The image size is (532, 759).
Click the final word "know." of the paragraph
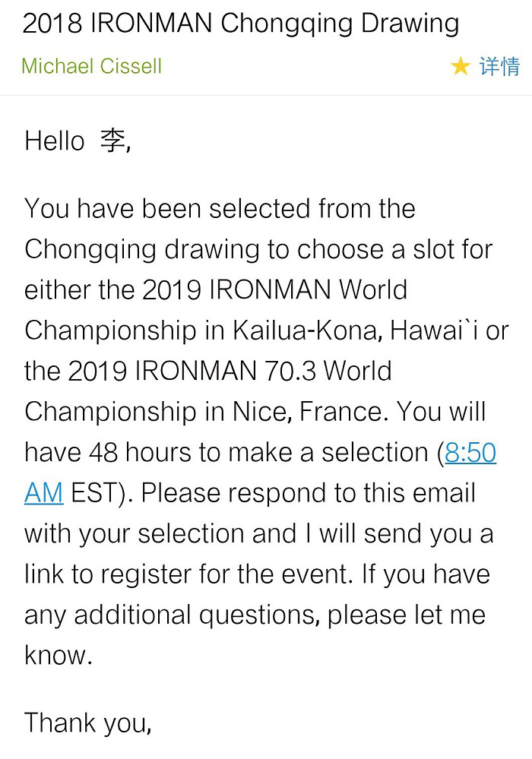tap(59, 656)
